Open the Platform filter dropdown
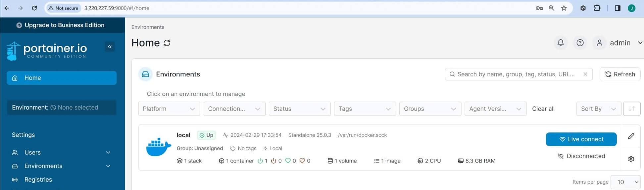 pyautogui.click(x=169, y=109)
